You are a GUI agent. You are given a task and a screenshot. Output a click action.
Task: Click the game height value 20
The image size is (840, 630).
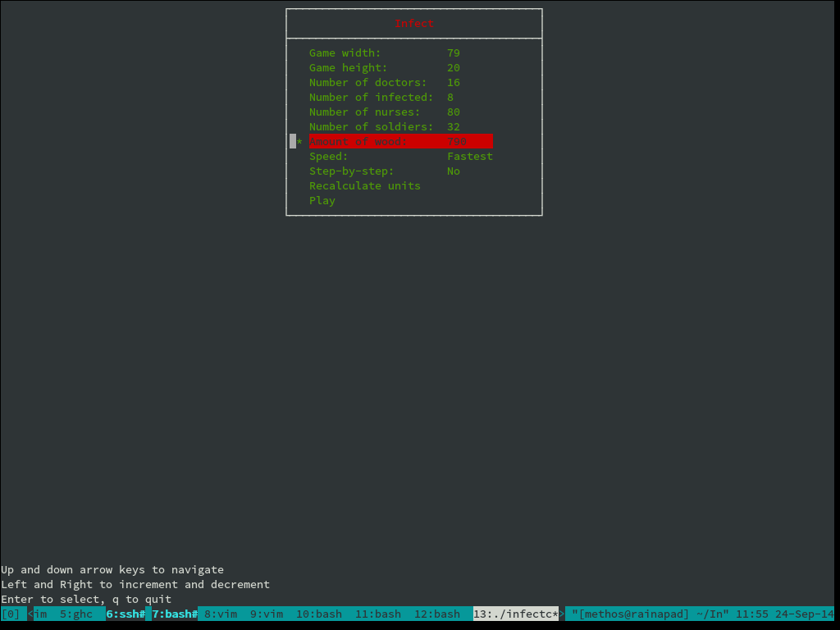[x=454, y=68]
